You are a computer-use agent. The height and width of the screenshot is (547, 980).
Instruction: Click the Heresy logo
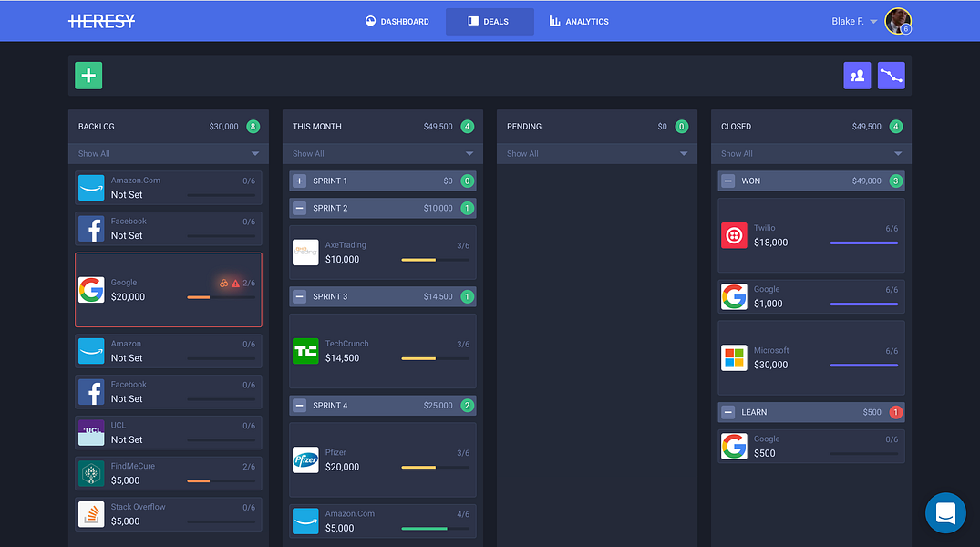[x=102, y=21]
